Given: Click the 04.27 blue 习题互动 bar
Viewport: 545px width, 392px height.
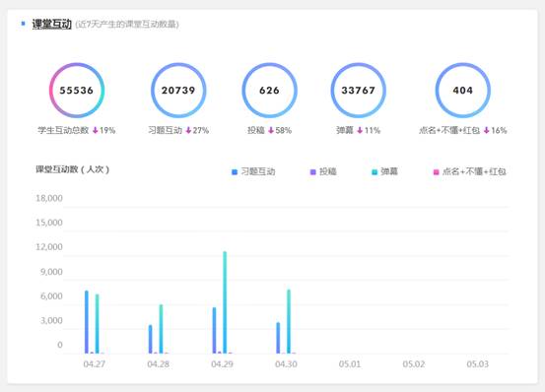Looking at the screenshot, I should [x=87, y=322].
